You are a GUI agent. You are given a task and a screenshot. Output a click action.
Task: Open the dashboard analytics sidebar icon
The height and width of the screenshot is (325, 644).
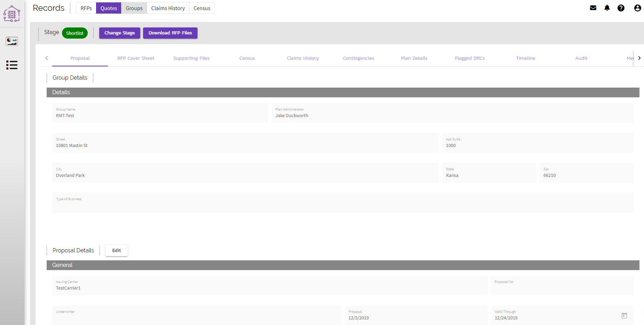(x=12, y=41)
